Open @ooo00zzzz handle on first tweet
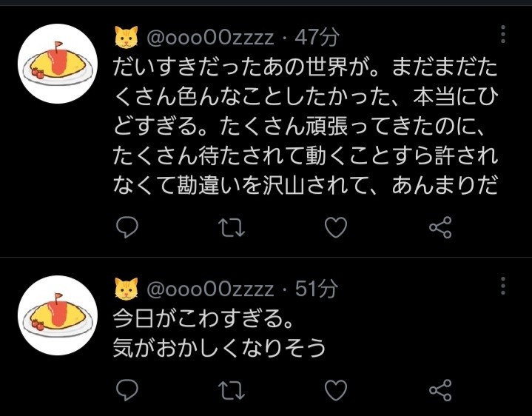Viewport: 532px width, 416px height. [x=210, y=37]
